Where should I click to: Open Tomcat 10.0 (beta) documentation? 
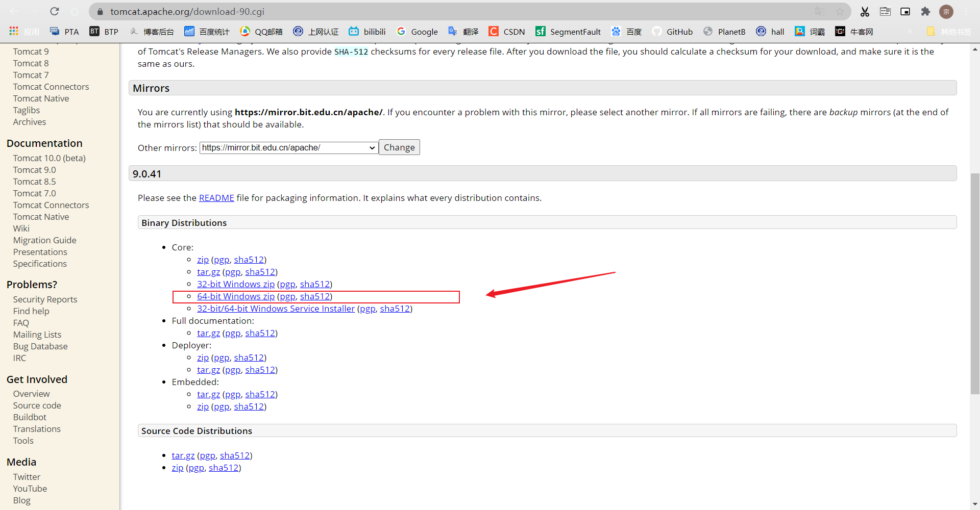coord(50,158)
